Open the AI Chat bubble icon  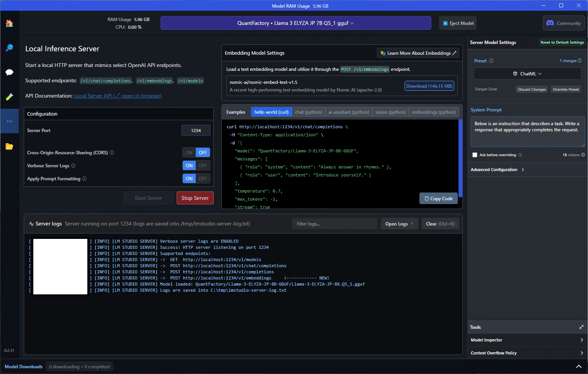9,72
